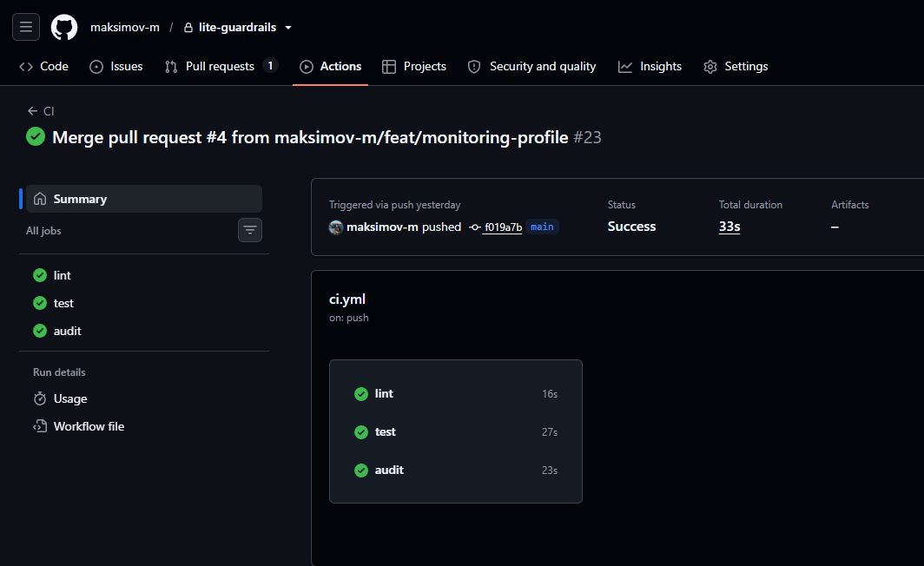924x566 pixels.
Task: Click the 16s lint duration
Action: (550, 394)
